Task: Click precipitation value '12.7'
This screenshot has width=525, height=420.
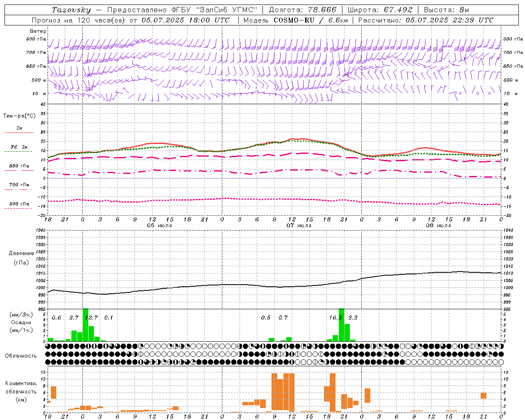Action: coord(91,318)
